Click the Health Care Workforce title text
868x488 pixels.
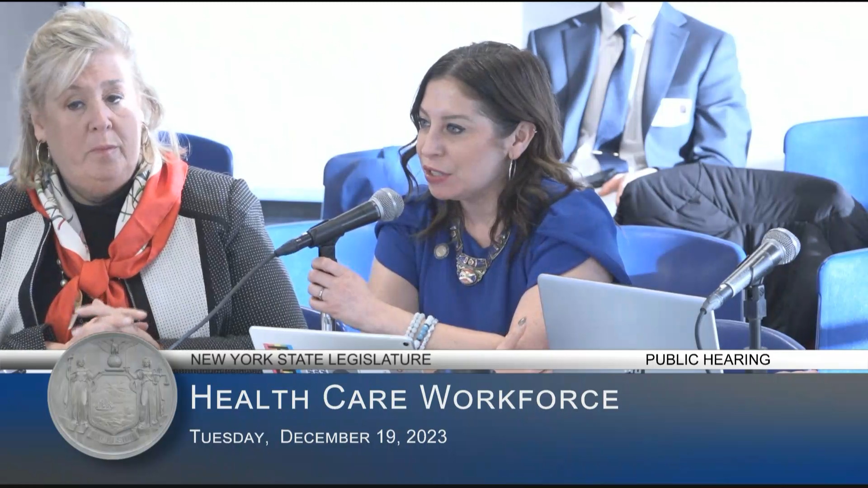[404, 398]
